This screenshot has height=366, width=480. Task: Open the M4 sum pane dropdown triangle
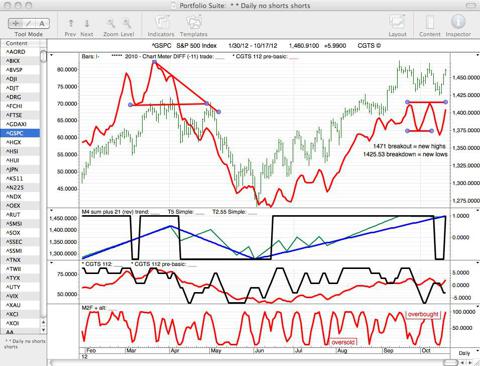51,210
